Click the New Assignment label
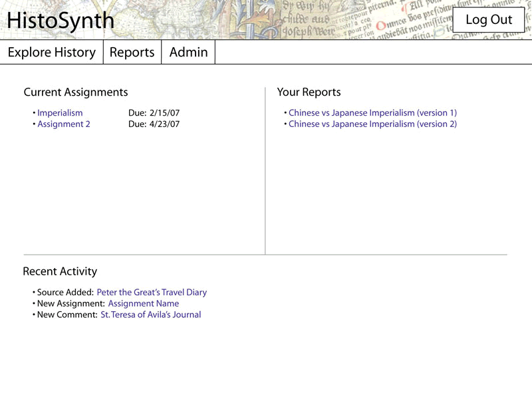 [x=70, y=304]
